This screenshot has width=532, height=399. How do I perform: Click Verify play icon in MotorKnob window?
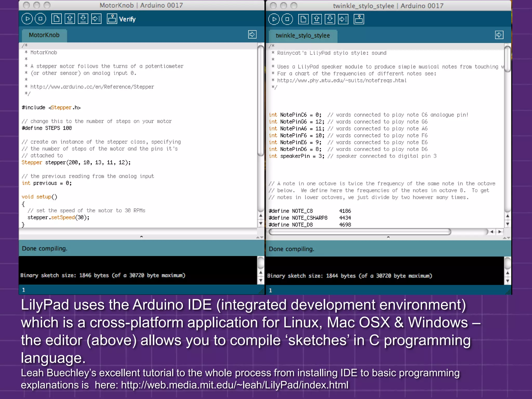tap(27, 19)
